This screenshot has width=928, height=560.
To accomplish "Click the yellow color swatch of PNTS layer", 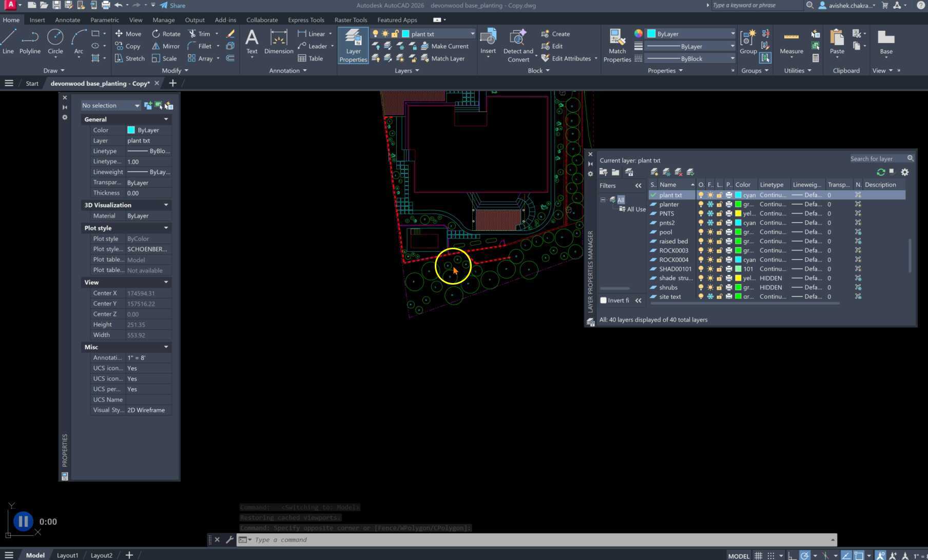I will 738,214.
